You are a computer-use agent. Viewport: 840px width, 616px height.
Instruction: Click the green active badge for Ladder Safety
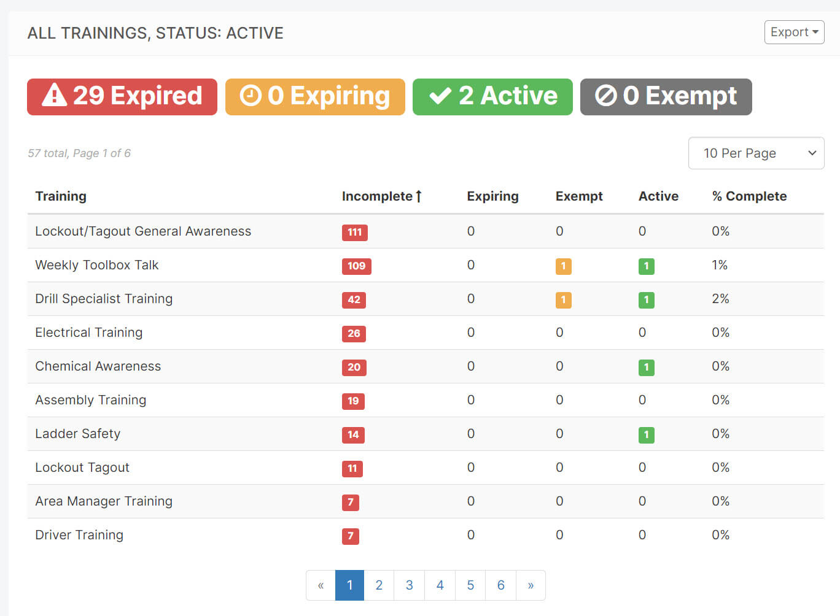[x=646, y=435]
